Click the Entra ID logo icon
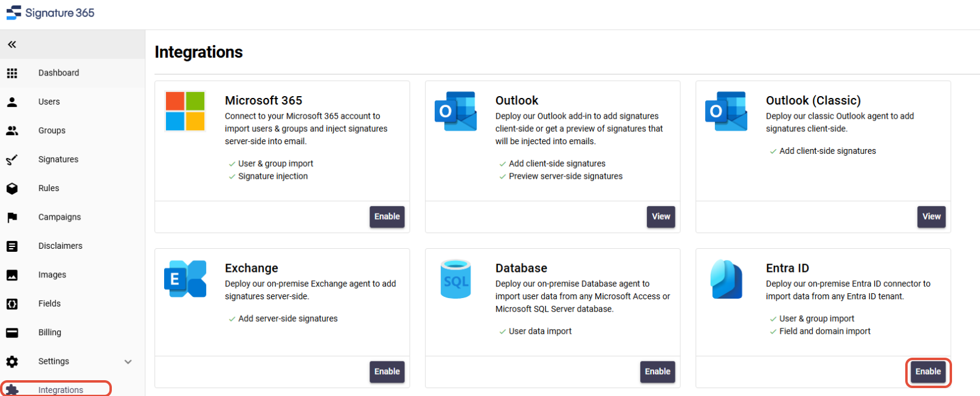The image size is (980, 396). tap(726, 279)
